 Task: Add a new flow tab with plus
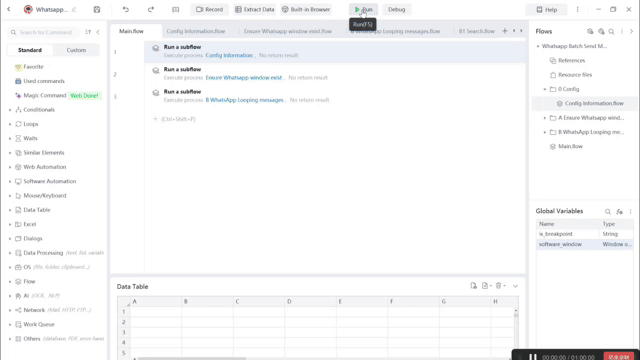(x=505, y=31)
